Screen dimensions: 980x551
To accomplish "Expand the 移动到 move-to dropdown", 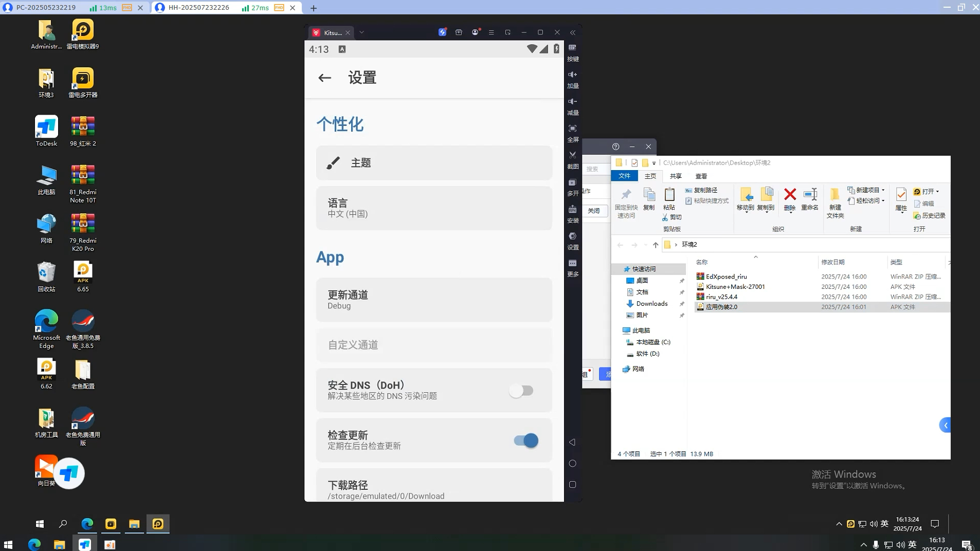I will pos(746,212).
